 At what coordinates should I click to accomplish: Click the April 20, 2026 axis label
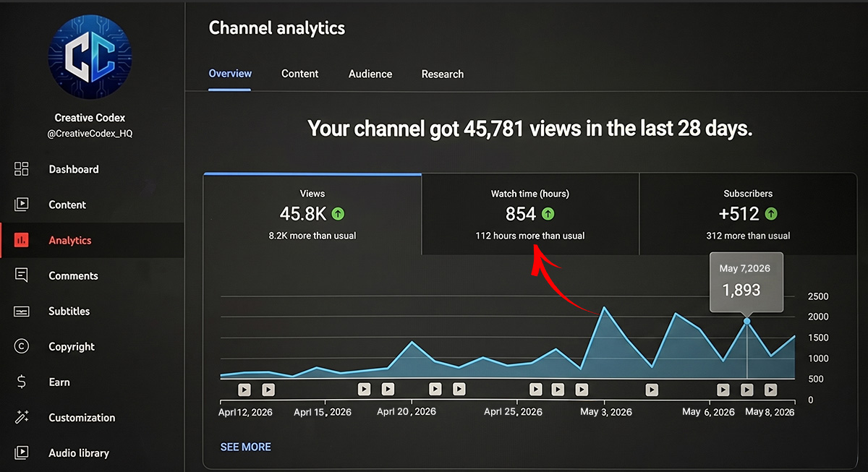coord(407,412)
